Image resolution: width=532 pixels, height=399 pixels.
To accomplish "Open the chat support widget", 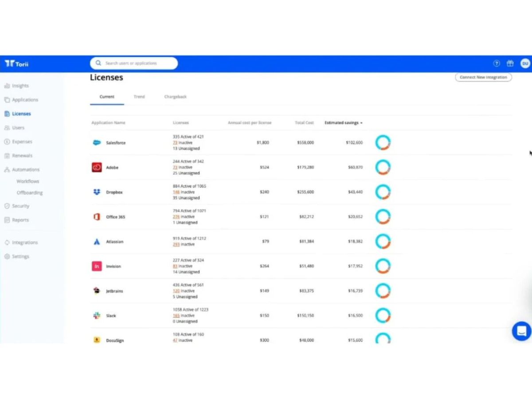I will 521,331.
